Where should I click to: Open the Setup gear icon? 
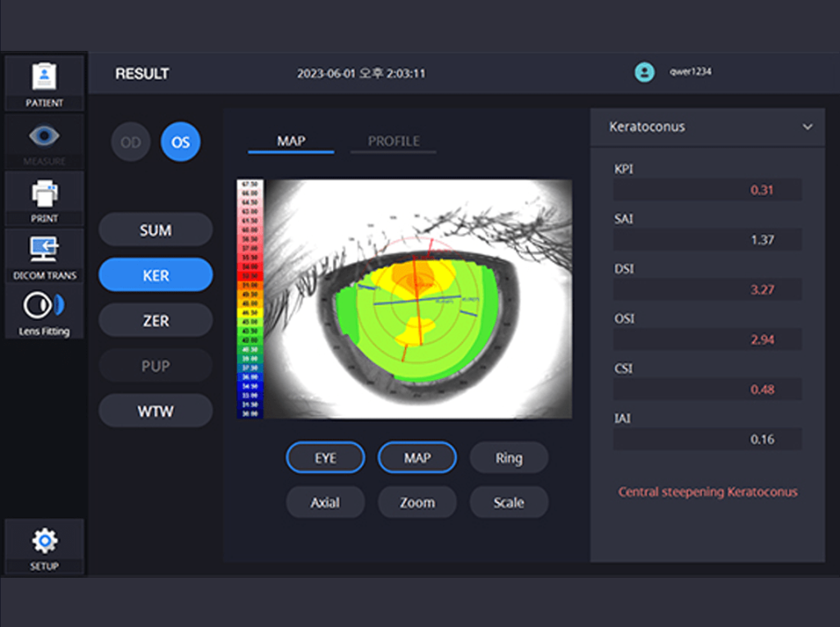44,541
